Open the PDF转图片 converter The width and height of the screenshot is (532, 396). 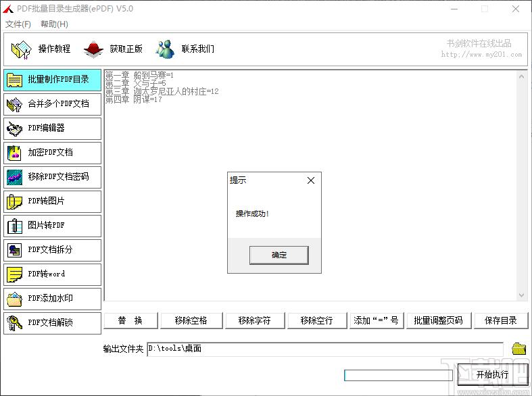(x=52, y=201)
